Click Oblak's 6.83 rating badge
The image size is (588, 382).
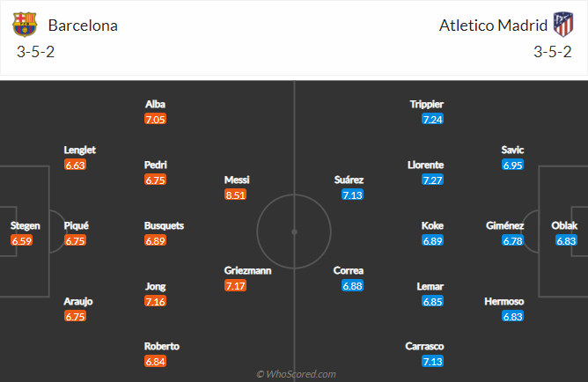566,240
